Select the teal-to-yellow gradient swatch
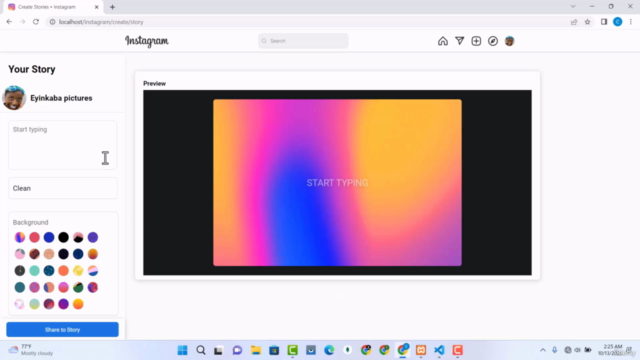 34,304
